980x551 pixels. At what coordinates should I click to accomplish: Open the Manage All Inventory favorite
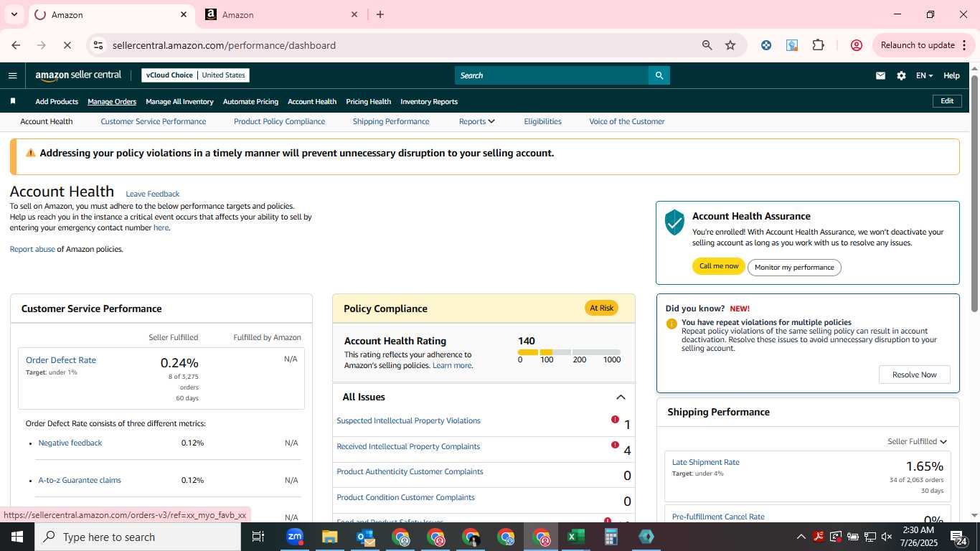click(179, 101)
